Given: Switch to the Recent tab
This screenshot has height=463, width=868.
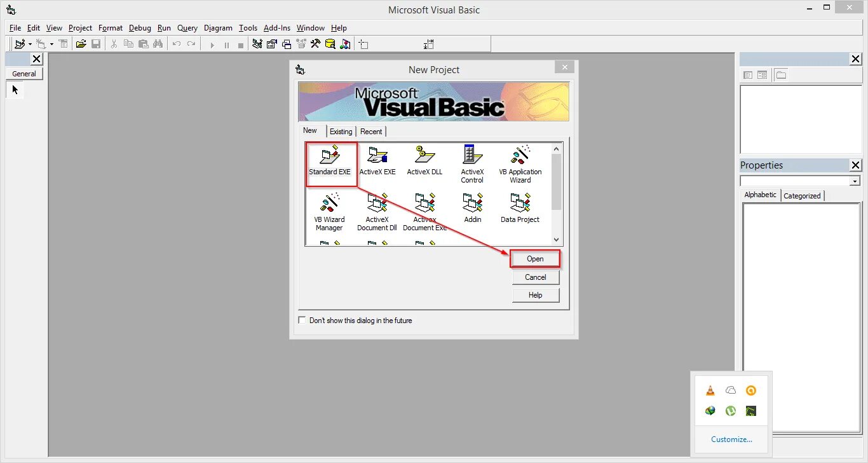Looking at the screenshot, I should (x=371, y=132).
